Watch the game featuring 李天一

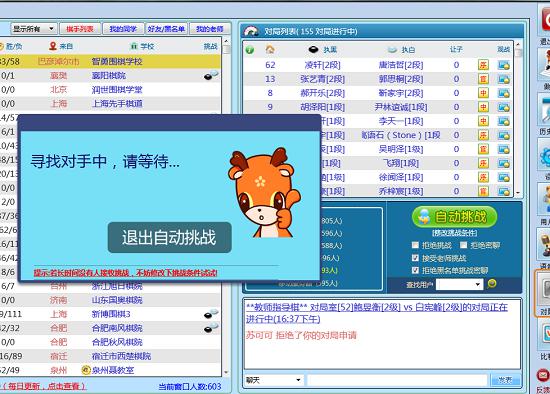pos(503,121)
